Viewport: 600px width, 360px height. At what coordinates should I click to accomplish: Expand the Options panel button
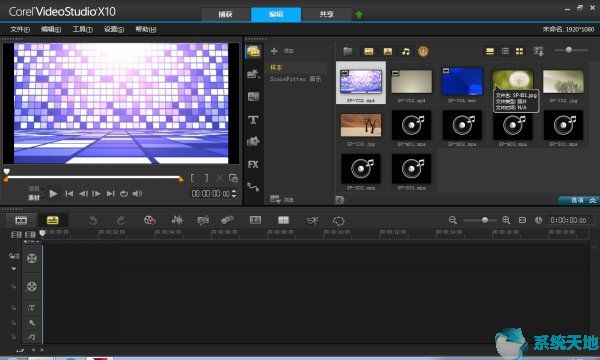pyautogui.click(x=578, y=200)
